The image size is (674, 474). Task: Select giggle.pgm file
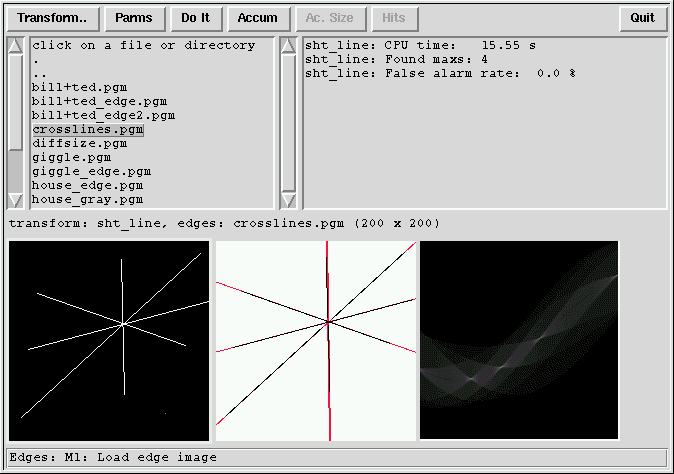coord(71,158)
